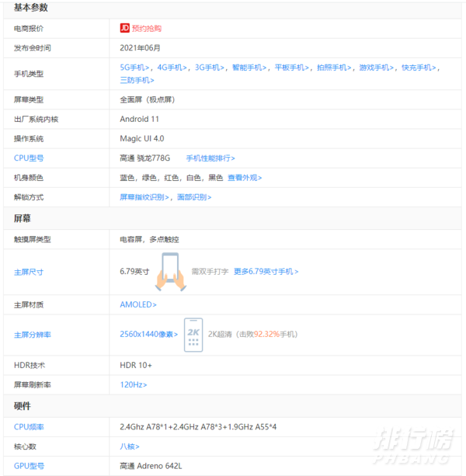
Task: Open 更多6.79英寸手机 link
Action: (266, 272)
